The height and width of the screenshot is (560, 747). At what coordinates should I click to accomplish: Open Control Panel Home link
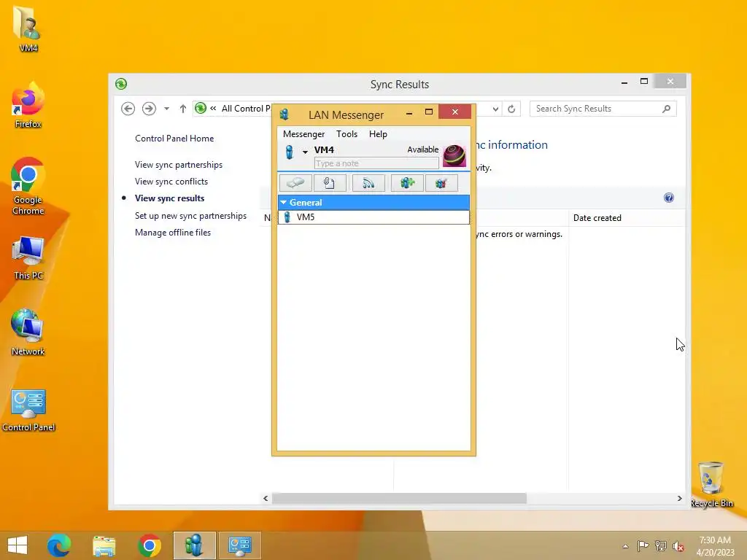[174, 139]
